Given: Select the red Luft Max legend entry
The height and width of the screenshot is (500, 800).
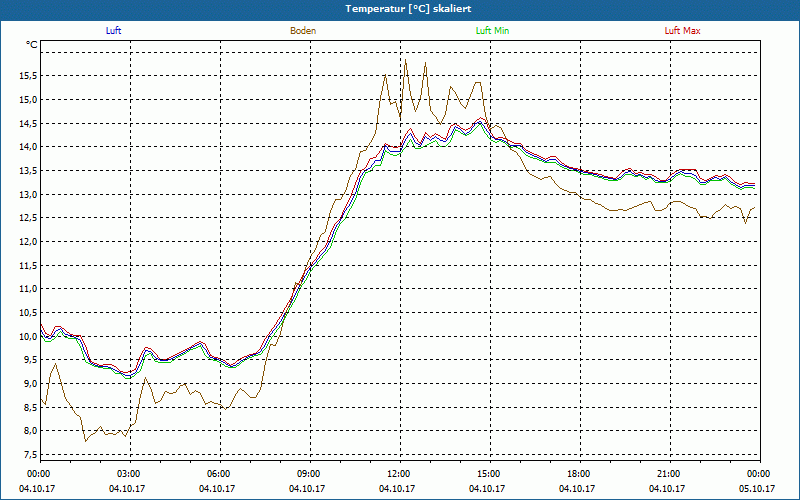Looking at the screenshot, I should pos(682,31).
